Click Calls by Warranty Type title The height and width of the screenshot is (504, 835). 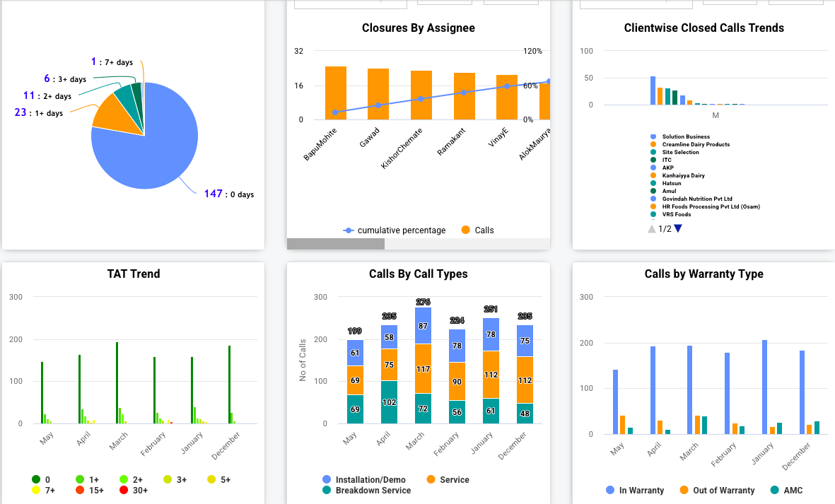(704, 274)
